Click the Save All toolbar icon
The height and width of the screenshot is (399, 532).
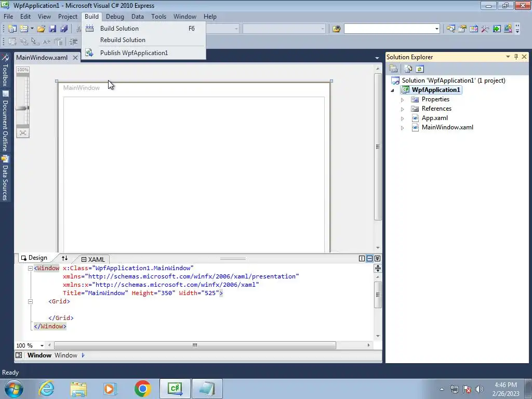click(64, 29)
